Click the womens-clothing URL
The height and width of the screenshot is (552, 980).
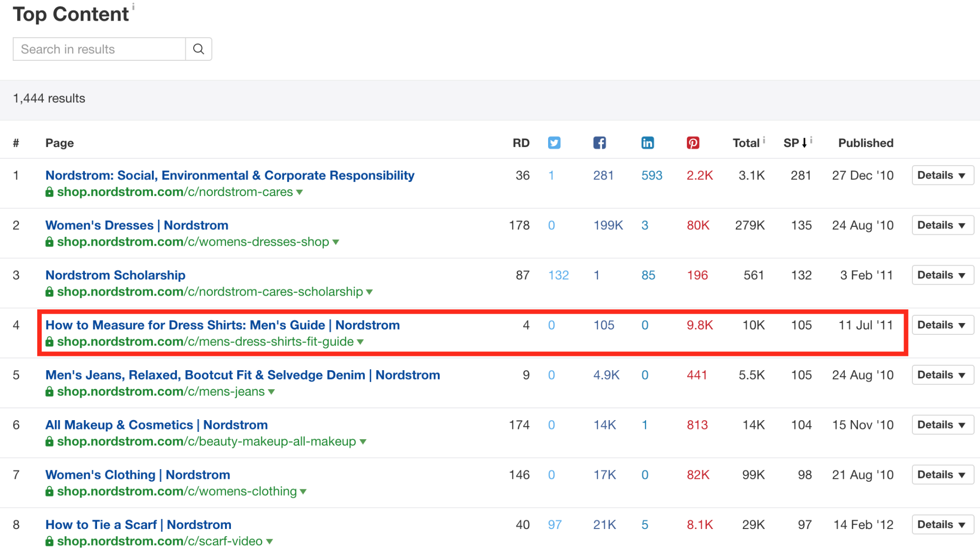[x=177, y=491]
